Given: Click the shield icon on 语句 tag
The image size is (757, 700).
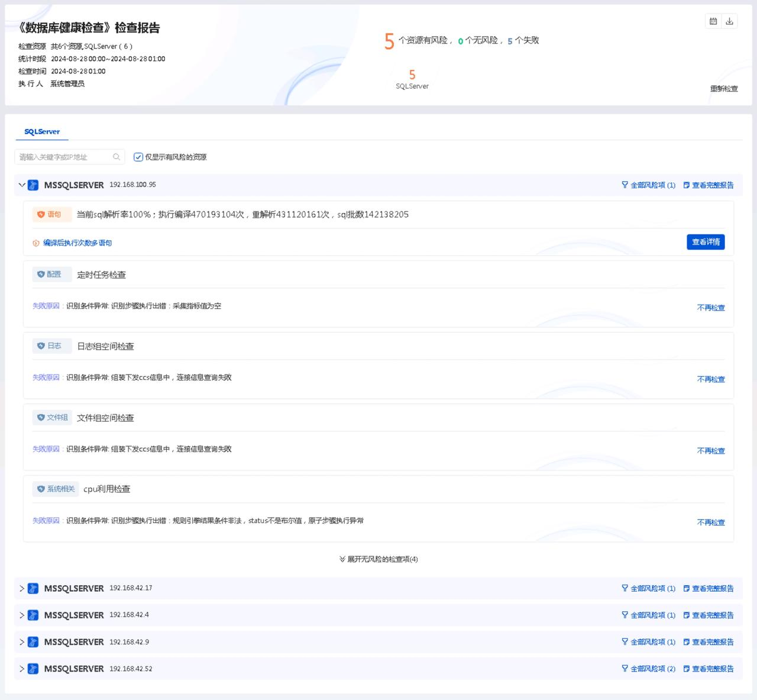Looking at the screenshot, I should 41,215.
